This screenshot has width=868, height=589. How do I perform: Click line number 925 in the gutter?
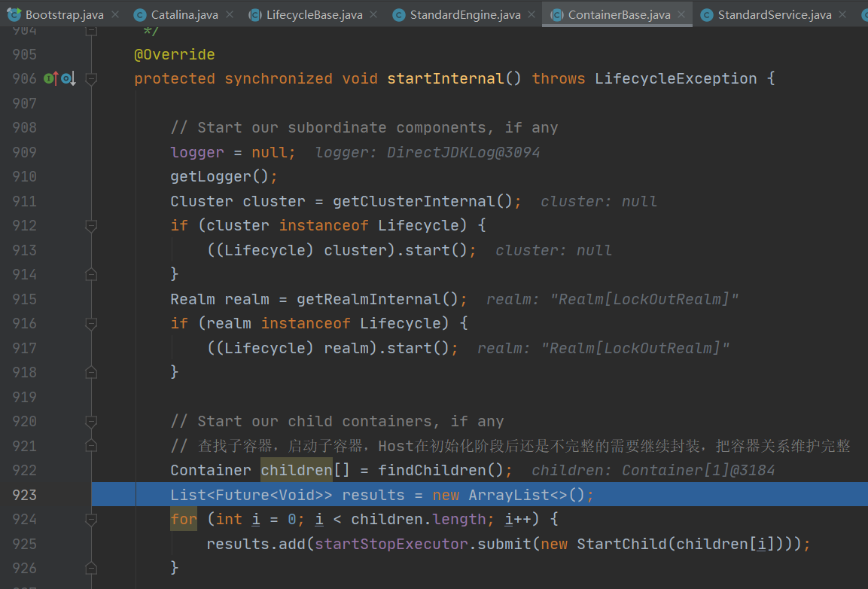(x=24, y=544)
